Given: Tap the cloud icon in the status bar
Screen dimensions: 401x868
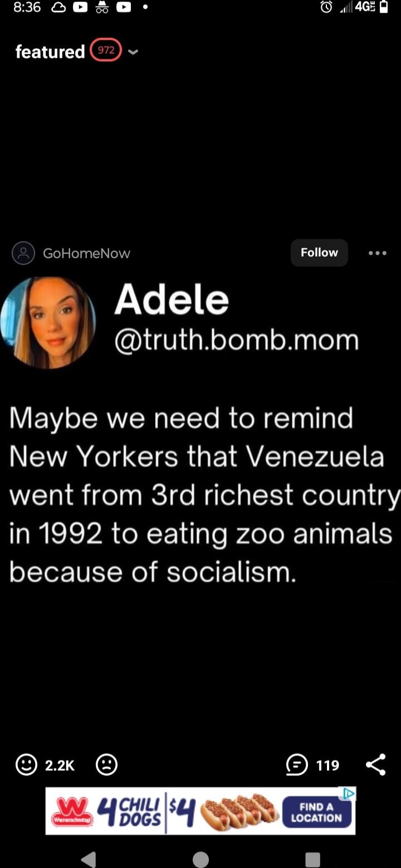Looking at the screenshot, I should pyautogui.click(x=58, y=8).
